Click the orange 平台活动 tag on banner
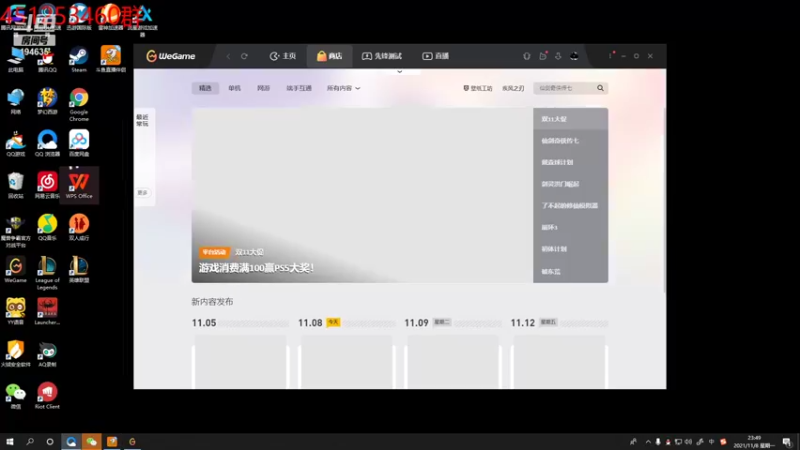 tap(214, 252)
